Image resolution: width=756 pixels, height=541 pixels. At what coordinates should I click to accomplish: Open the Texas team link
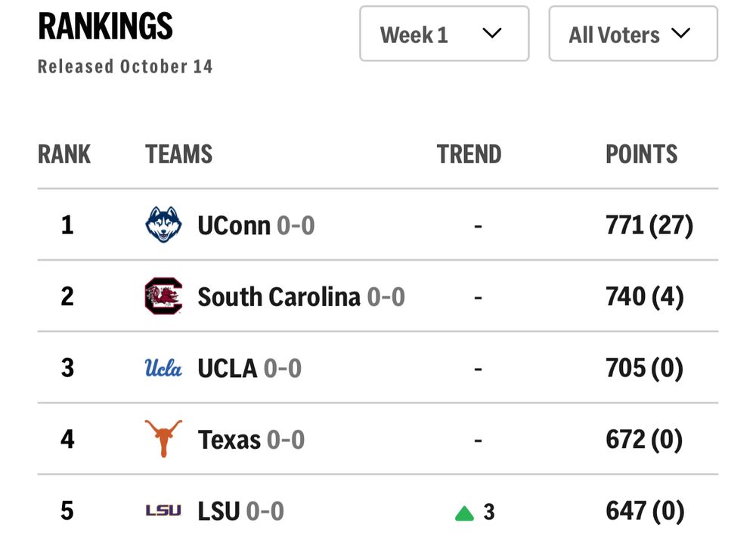tap(229, 439)
